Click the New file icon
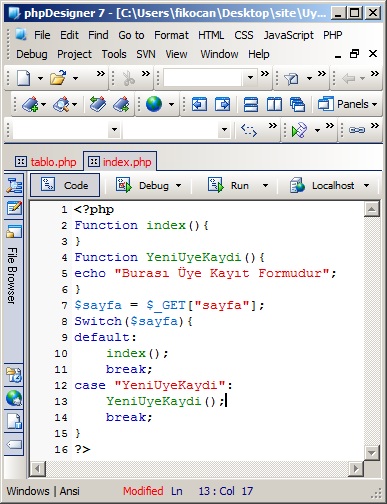 coord(24,78)
